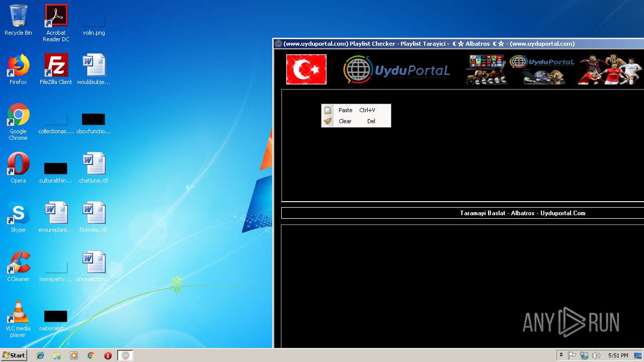644x362 pixels.
Task: Choose Clear from the context menu
Action: (356, 121)
